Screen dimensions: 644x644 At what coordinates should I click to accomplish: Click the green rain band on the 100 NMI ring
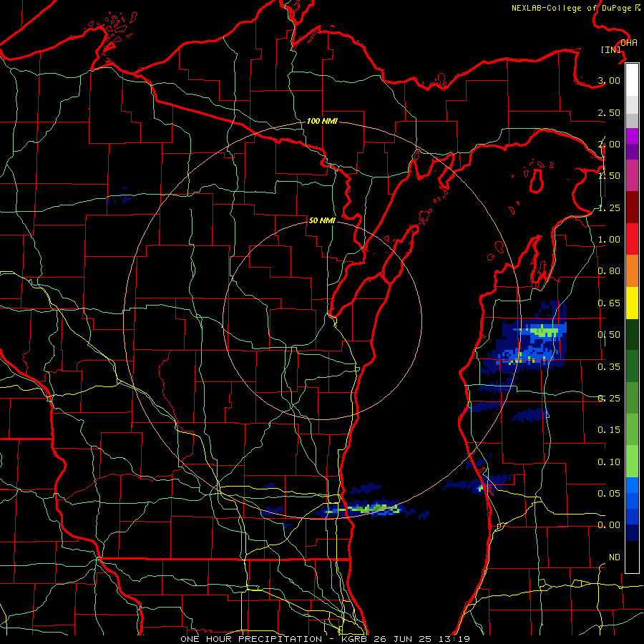point(364,509)
